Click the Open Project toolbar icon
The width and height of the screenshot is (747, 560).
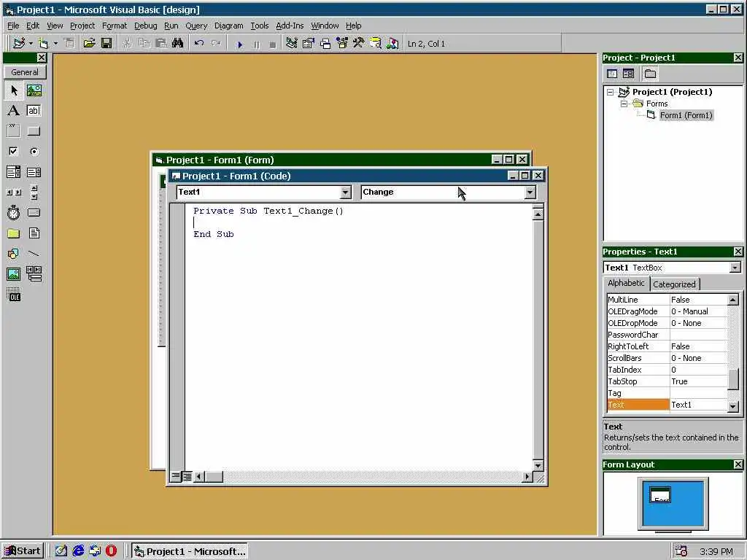[89, 43]
